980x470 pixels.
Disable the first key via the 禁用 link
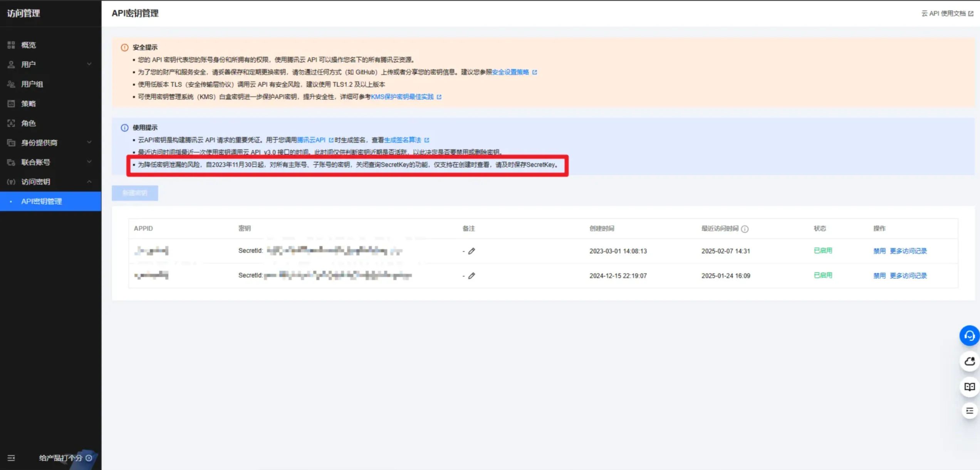pyautogui.click(x=879, y=251)
